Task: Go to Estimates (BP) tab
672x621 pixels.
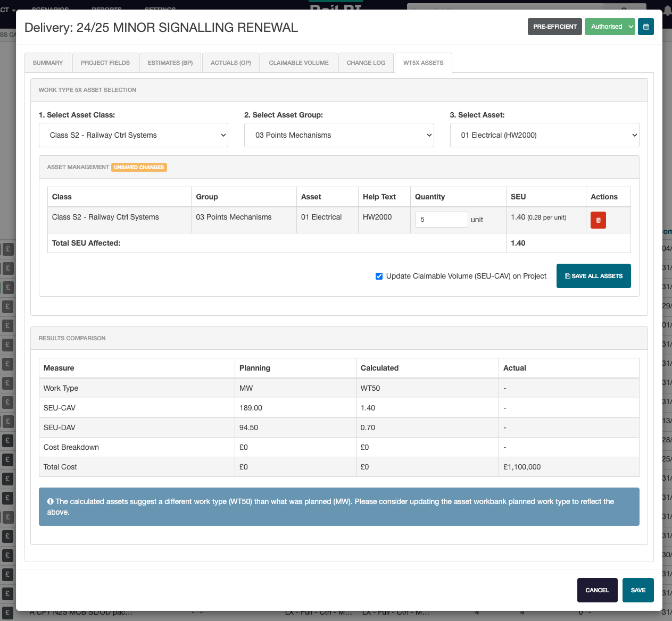Action: click(170, 63)
